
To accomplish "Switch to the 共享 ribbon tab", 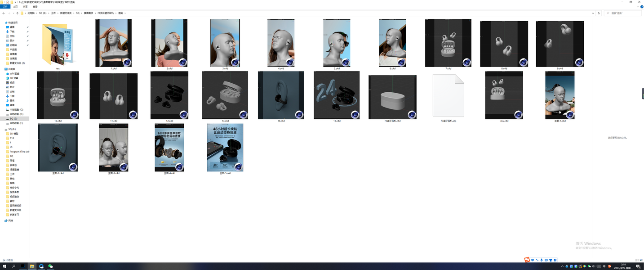I will click(x=25, y=7).
